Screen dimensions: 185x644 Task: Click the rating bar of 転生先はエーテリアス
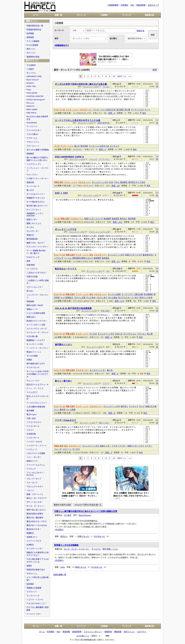click(x=135, y=271)
